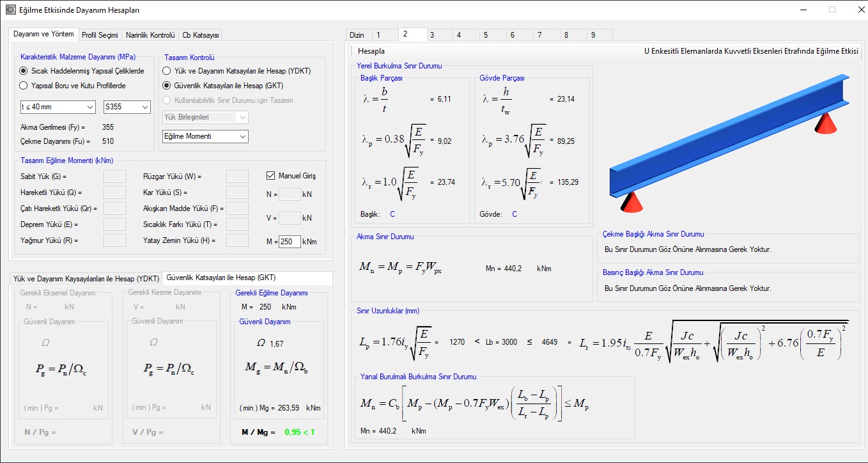Click the N axial force input field

tap(290, 194)
